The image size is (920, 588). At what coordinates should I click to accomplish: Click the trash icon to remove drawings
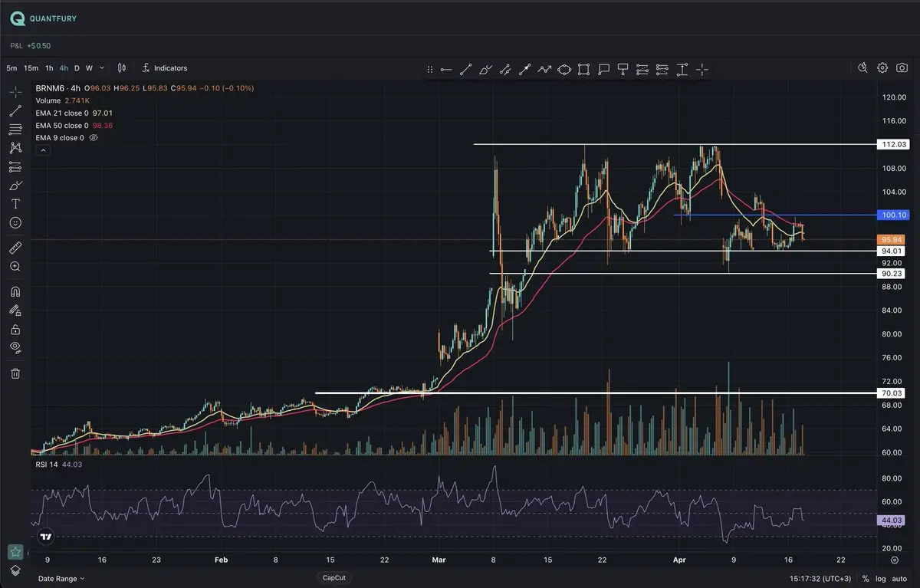tap(15, 373)
